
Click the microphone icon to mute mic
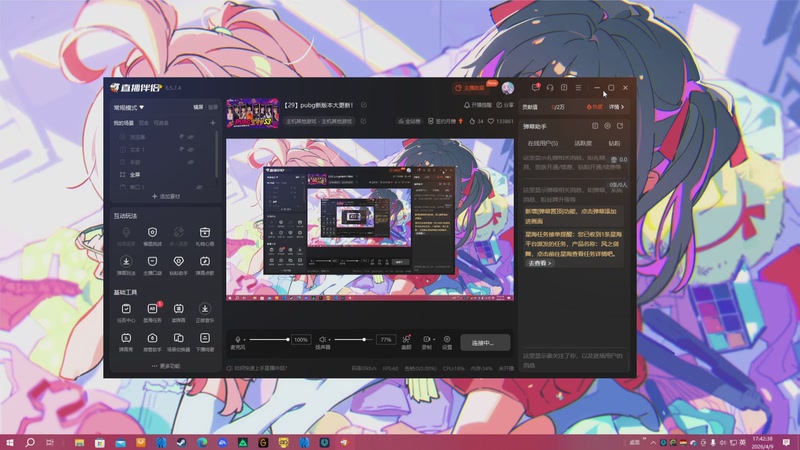click(238, 339)
